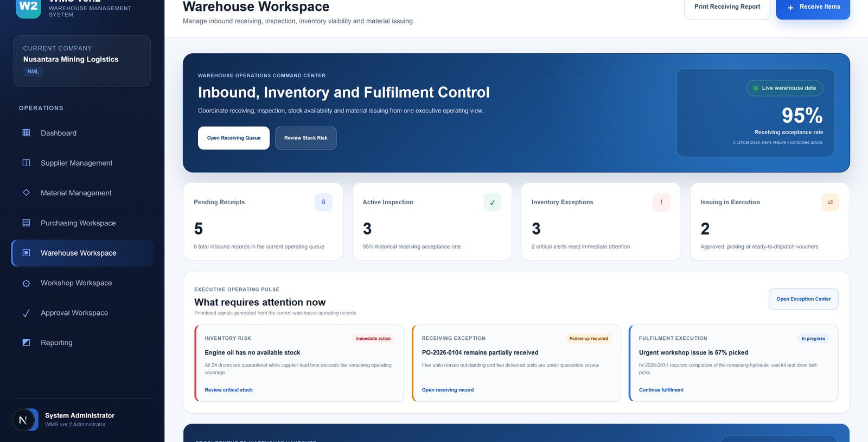Click the Issuing in Execution swap icon
The width and height of the screenshot is (868, 442).
tap(830, 202)
